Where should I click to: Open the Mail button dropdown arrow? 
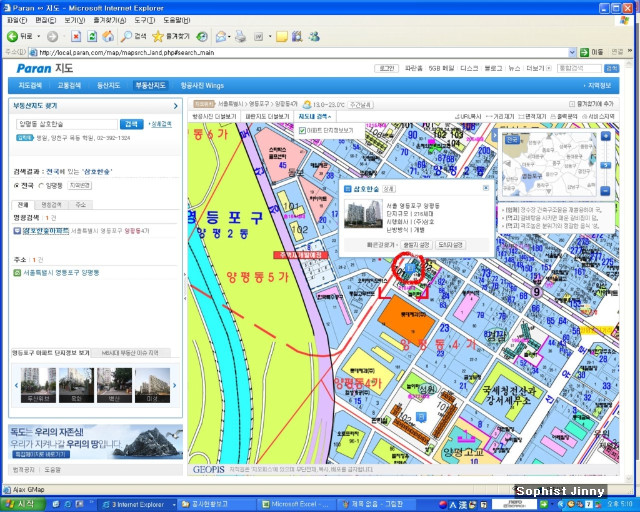click(229, 37)
